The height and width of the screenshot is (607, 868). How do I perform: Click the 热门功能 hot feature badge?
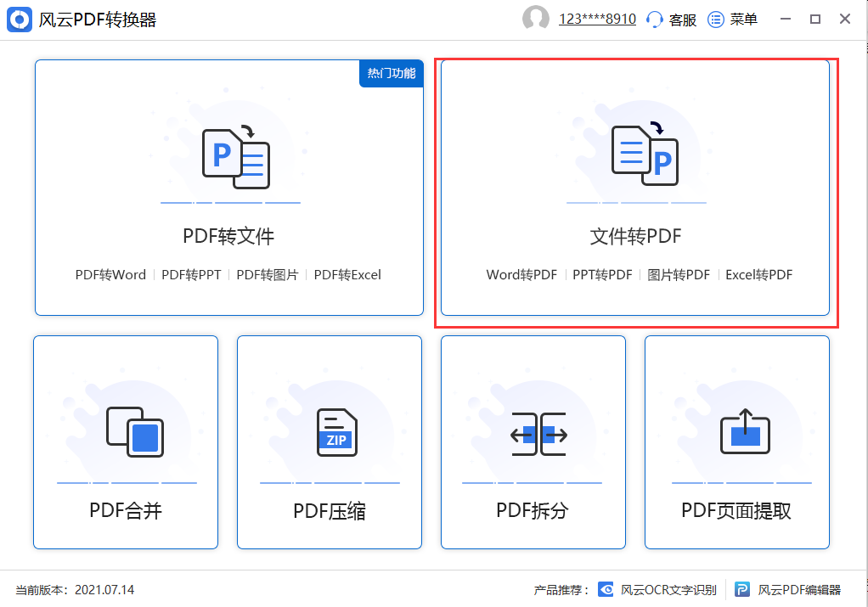pos(391,74)
